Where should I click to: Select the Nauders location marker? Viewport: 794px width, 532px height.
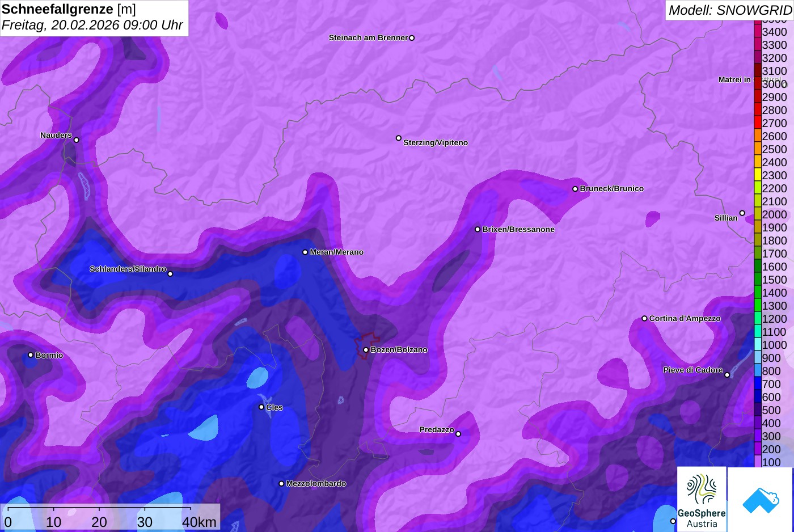[77, 140]
